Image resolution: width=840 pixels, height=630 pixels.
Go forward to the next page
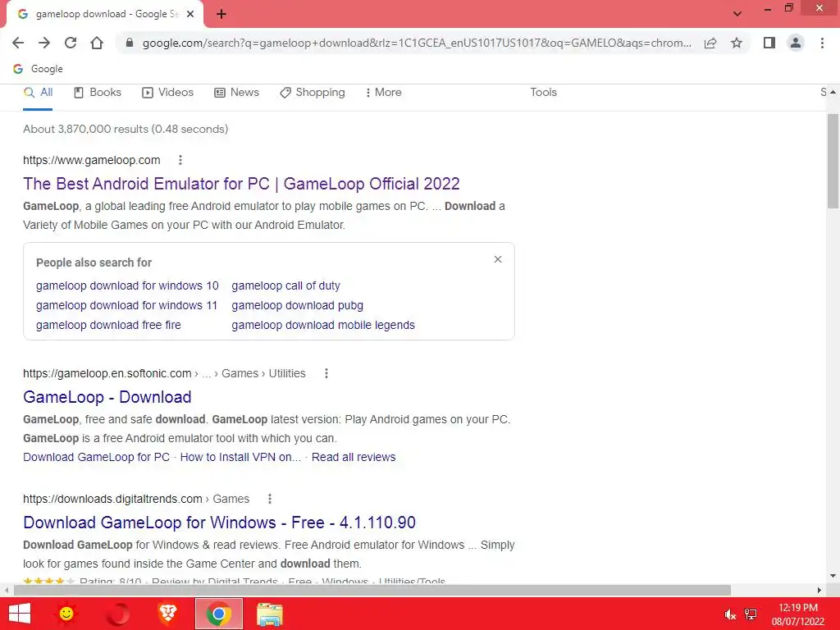(x=44, y=43)
